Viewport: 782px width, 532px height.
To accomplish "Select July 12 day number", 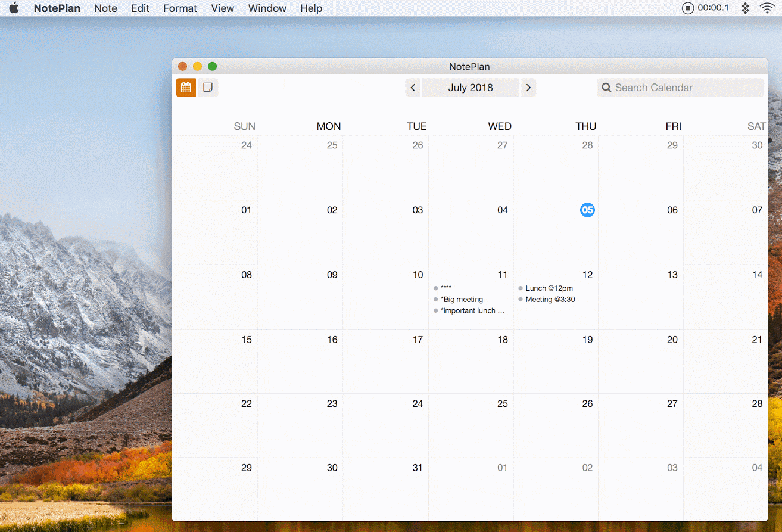I will (587, 275).
